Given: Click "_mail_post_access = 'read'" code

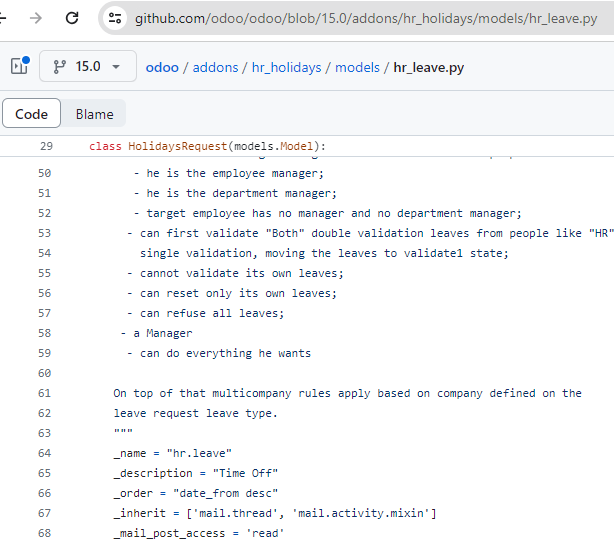Looking at the screenshot, I should (199, 533).
